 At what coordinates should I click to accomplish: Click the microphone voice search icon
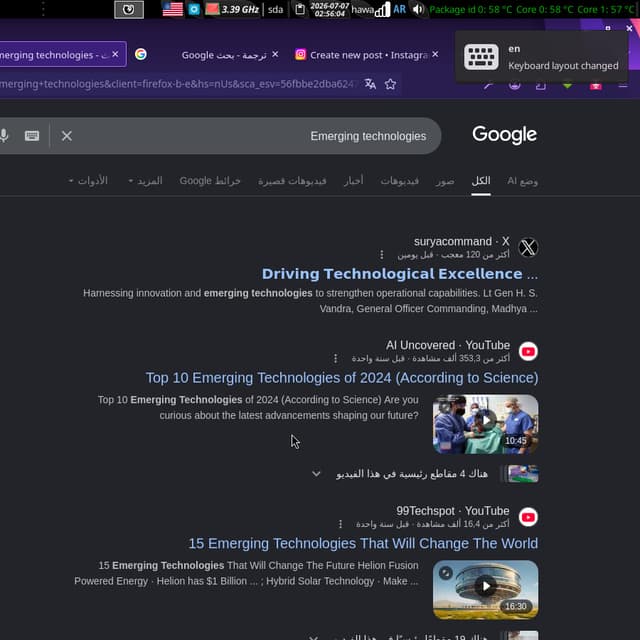4,135
